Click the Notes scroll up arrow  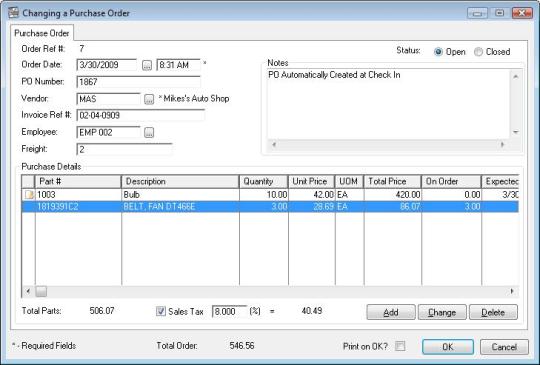click(516, 76)
